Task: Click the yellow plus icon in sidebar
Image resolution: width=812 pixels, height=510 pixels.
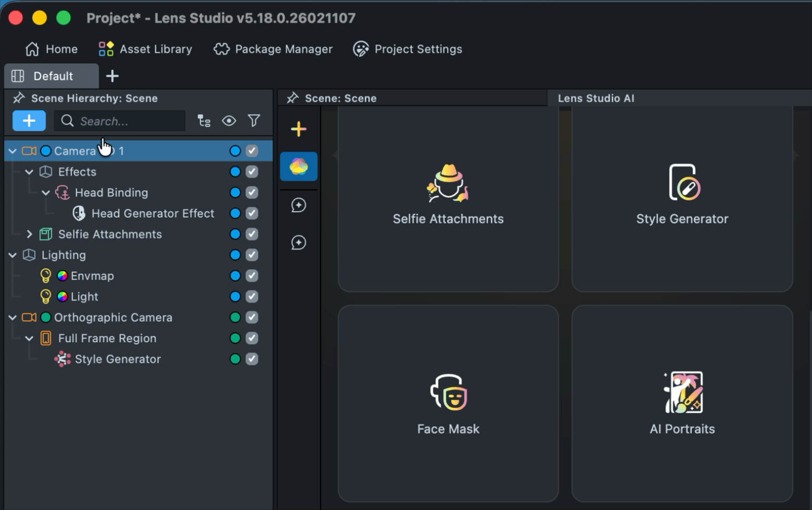Action: click(298, 129)
